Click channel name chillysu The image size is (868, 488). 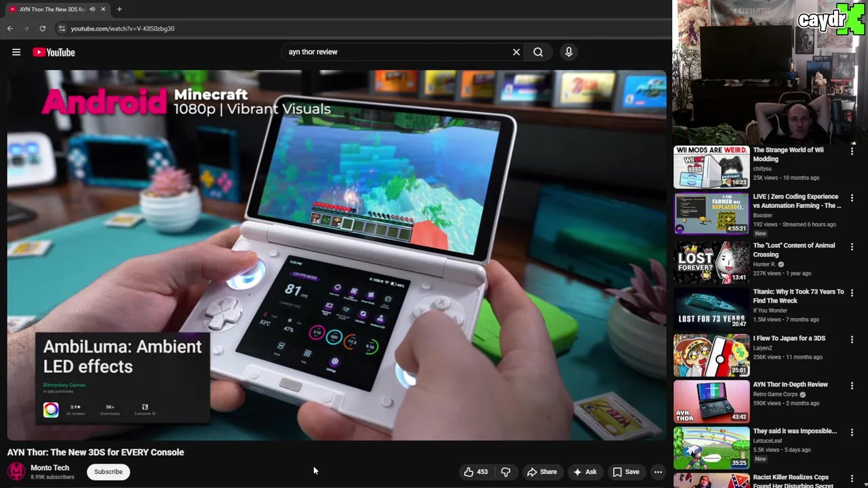point(763,169)
